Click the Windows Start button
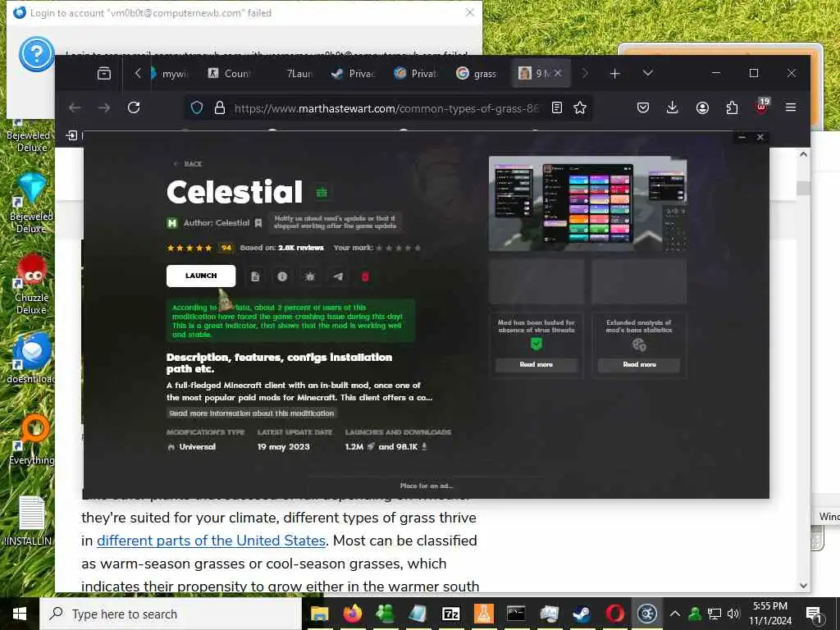Screen dimensions: 840x630 (20, 614)
